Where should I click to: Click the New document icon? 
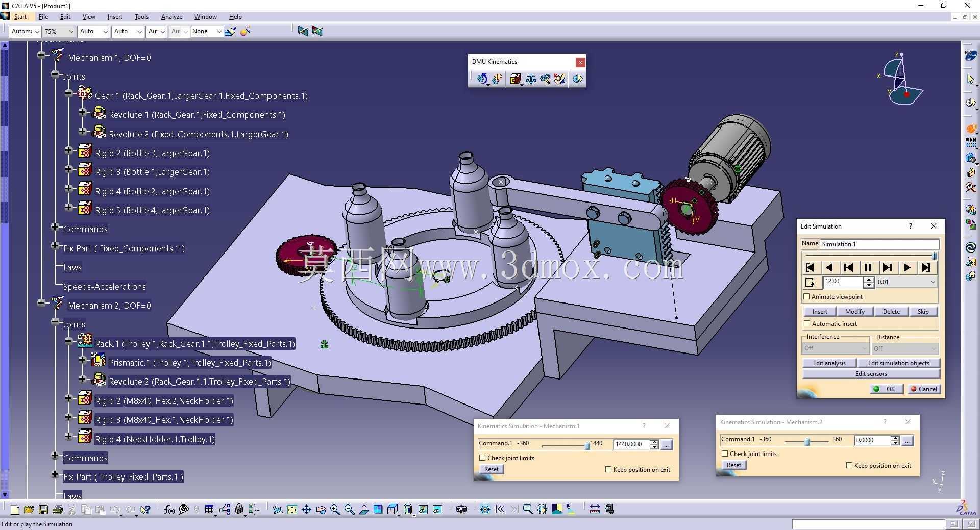click(x=15, y=509)
